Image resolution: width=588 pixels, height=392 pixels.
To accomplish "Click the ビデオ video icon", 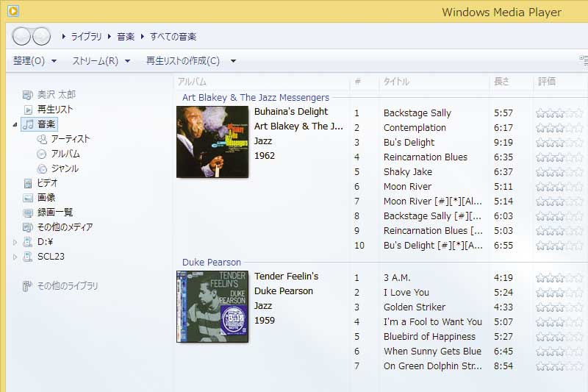I will pos(28,183).
